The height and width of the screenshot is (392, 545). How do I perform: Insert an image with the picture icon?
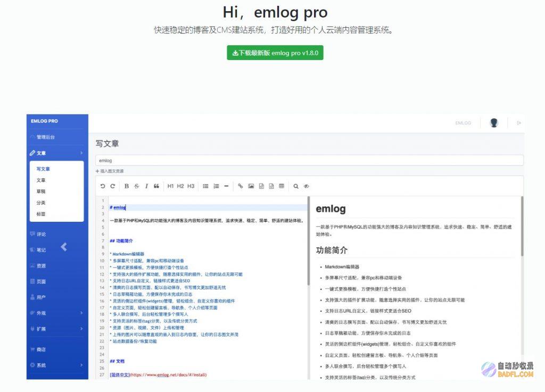point(251,186)
